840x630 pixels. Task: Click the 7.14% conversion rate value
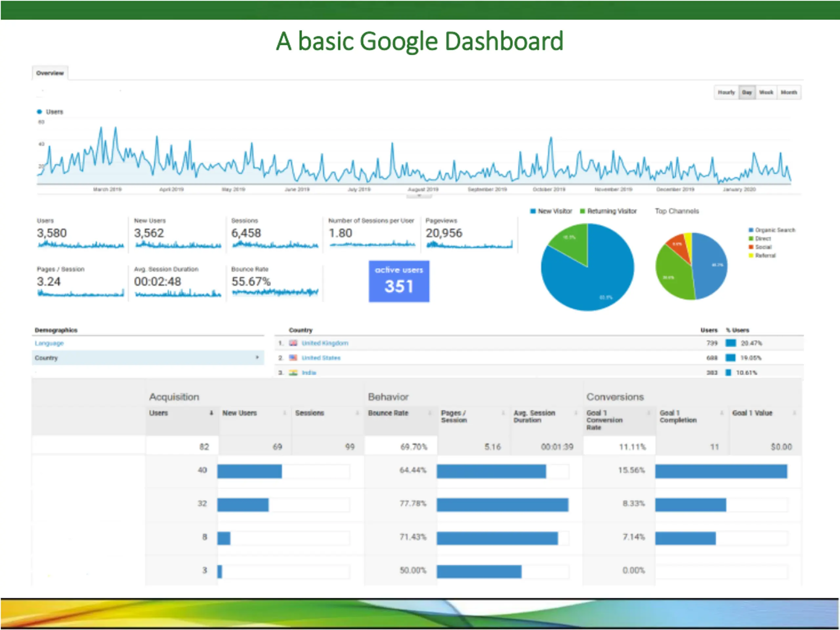633,537
